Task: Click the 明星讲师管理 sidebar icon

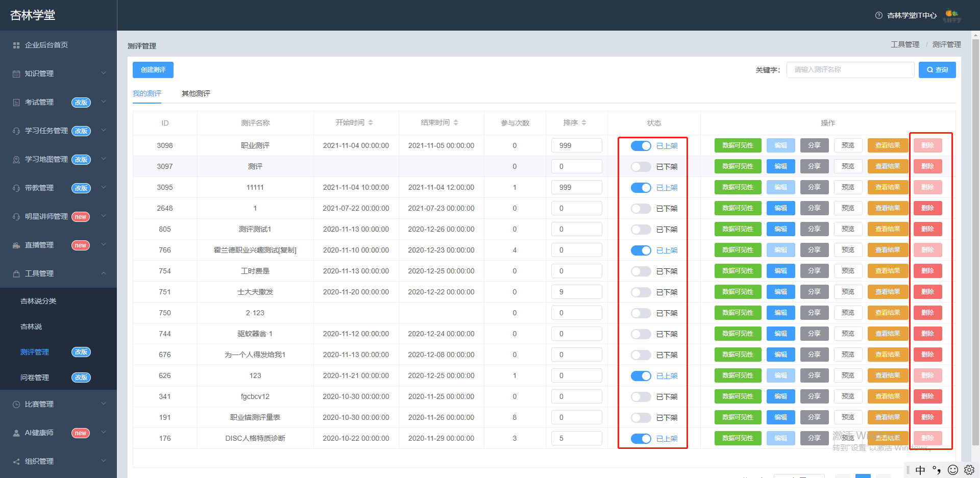Action: pos(16,217)
